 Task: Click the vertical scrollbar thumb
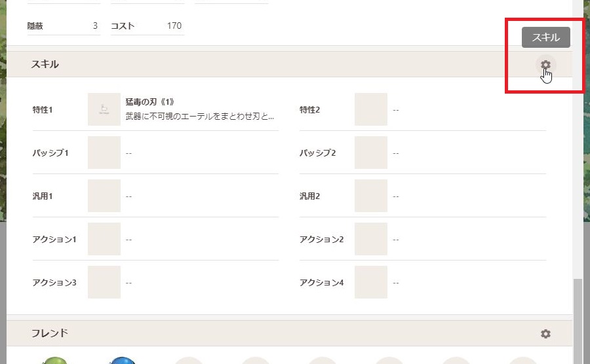point(578,321)
